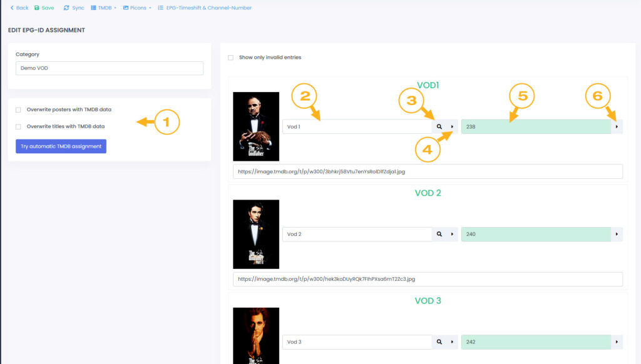Click The Godfather poster thumbnail for VOD1
The image size is (641, 364).
(x=256, y=127)
